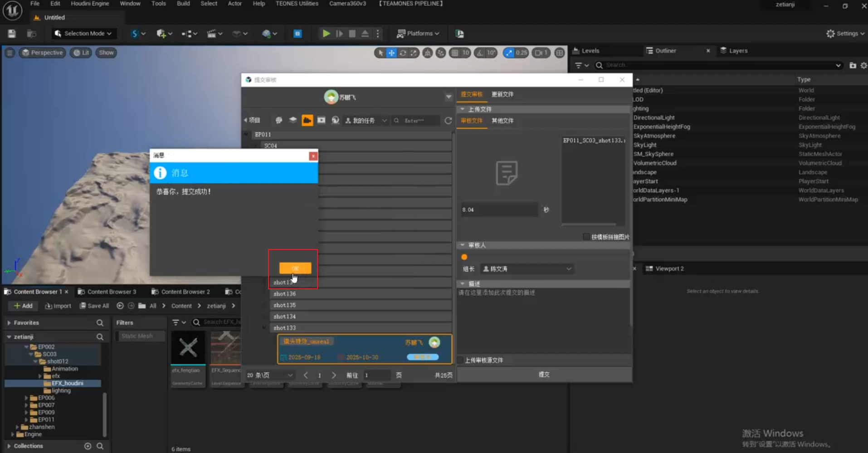Viewport: 868px width, 453px height.
Task: Open the 组长 reviewer dropdown
Action: [x=527, y=269]
